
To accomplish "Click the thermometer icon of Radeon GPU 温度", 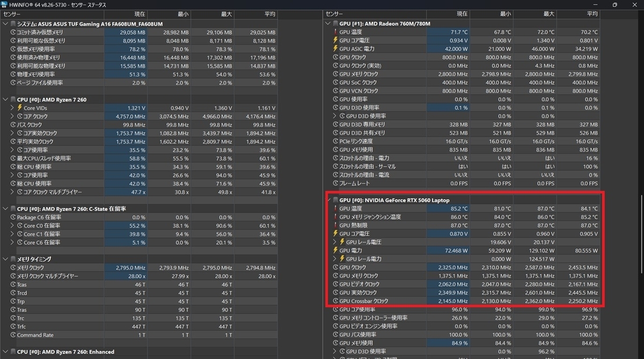I will pyautogui.click(x=335, y=32).
